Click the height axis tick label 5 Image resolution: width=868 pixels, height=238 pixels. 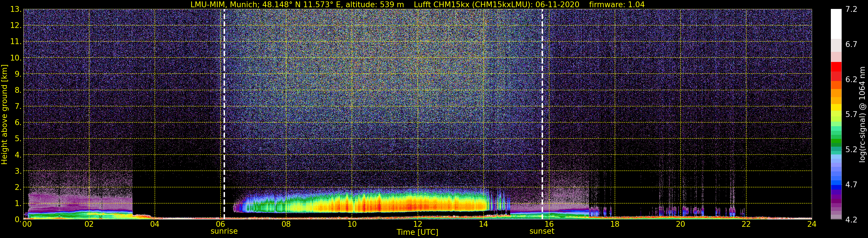18,139
